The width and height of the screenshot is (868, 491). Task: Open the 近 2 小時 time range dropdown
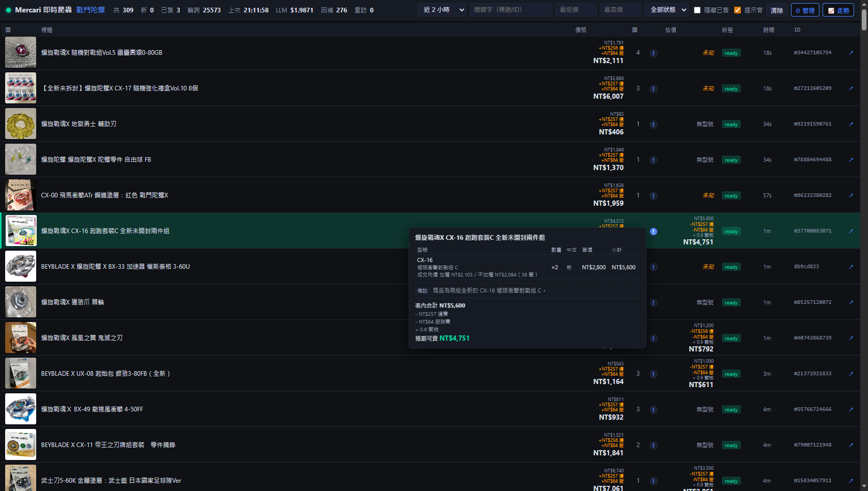(442, 10)
